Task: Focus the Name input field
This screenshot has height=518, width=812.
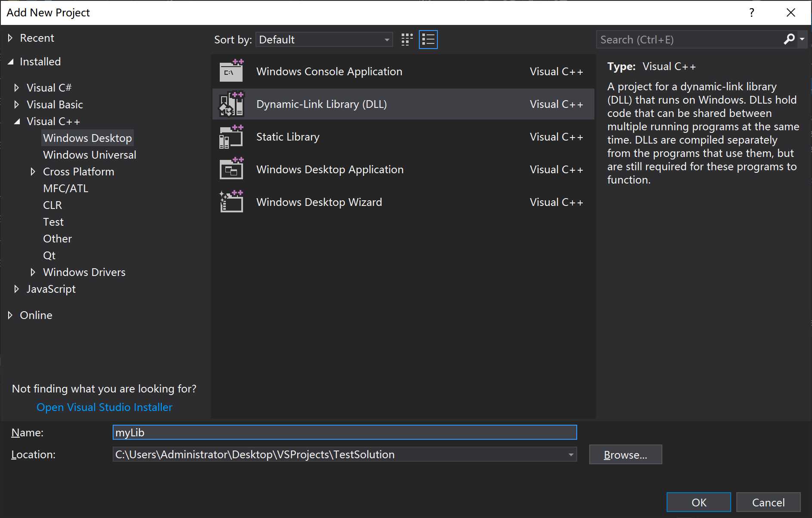Action: coord(344,432)
